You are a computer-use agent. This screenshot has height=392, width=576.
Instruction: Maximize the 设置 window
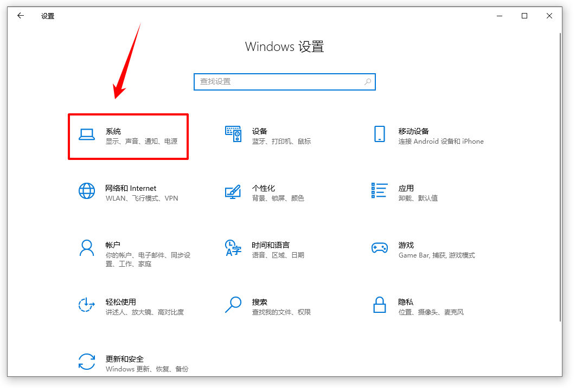[x=524, y=16]
